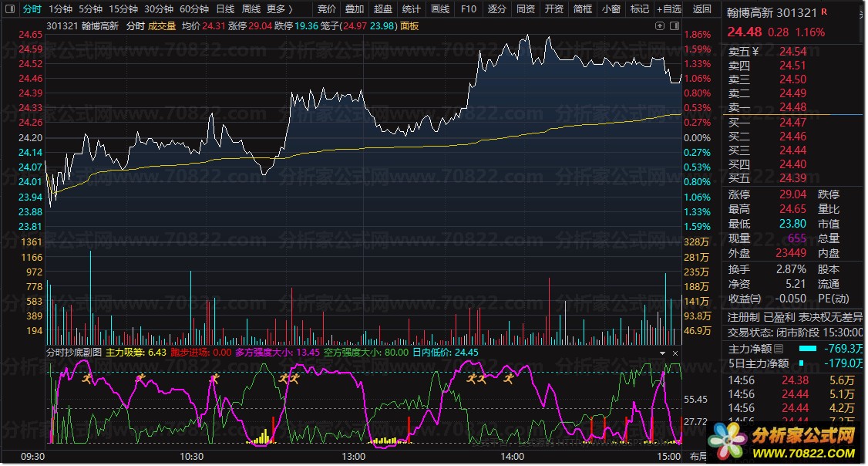Toggle the 画线 drawing mode
Image resolution: width=868 pixels, height=466 pixels.
click(440, 9)
